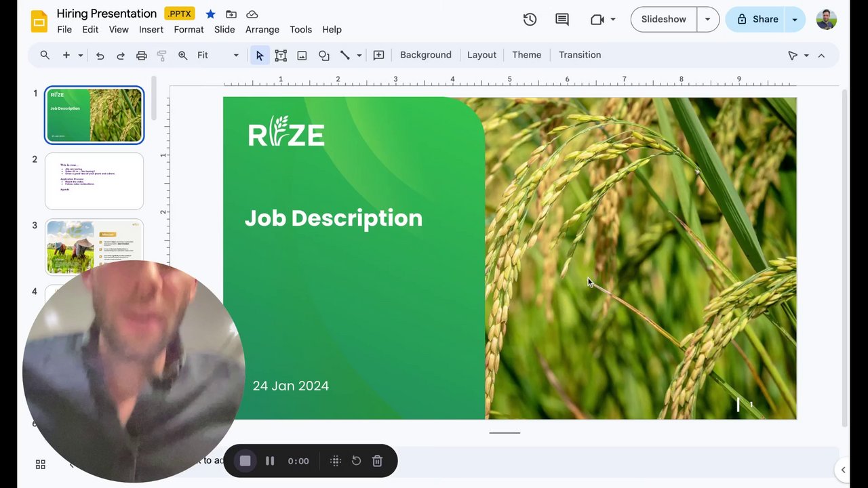Restart the recording with circular arrow
The image size is (868, 488).
click(x=356, y=461)
